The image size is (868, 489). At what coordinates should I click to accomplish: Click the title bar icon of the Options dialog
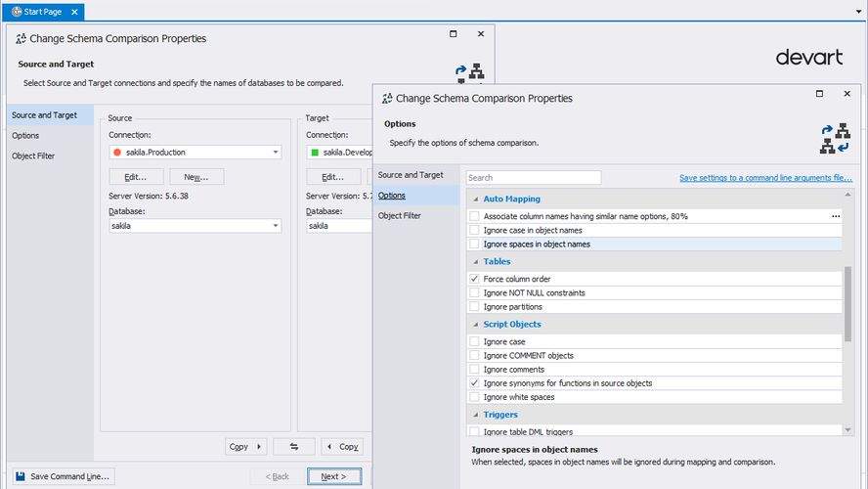click(x=387, y=99)
